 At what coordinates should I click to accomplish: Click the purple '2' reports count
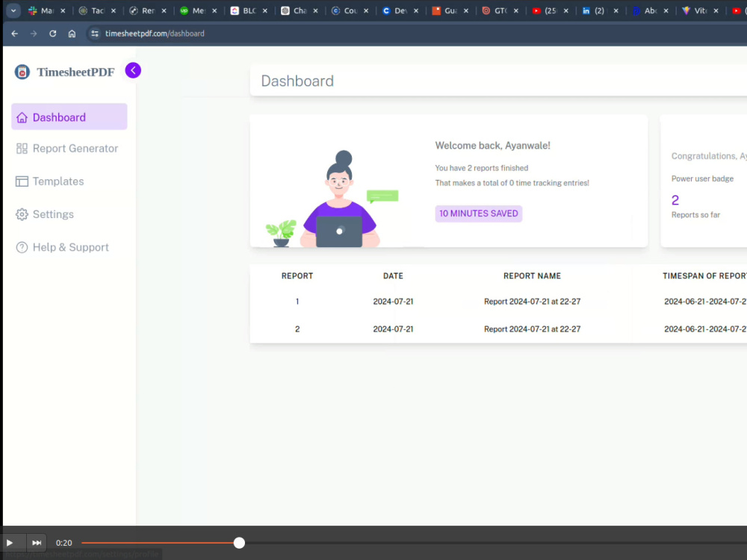pyautogui.click(x=675, y=200)
